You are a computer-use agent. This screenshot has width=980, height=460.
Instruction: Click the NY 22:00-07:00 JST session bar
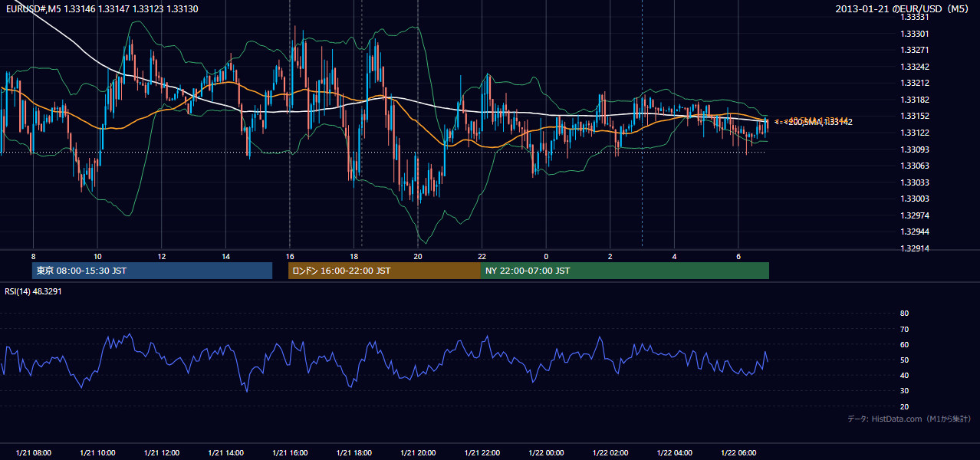pyautogui.click(x=625, y=271)
